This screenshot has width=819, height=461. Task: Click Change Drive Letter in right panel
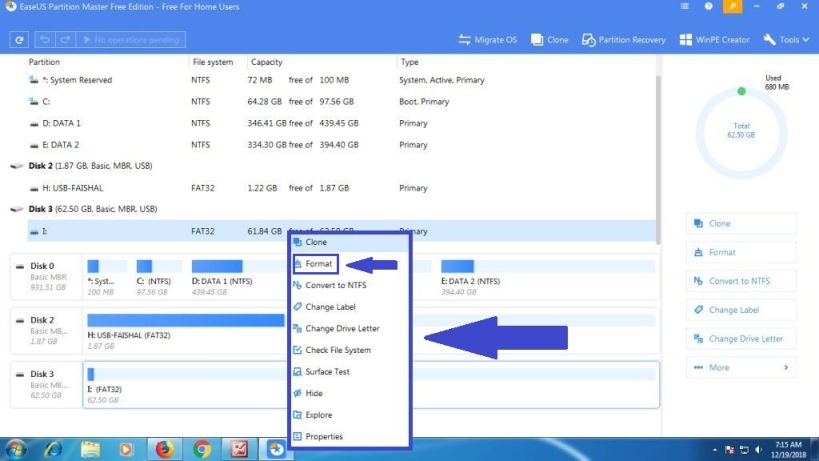[741, 339]
